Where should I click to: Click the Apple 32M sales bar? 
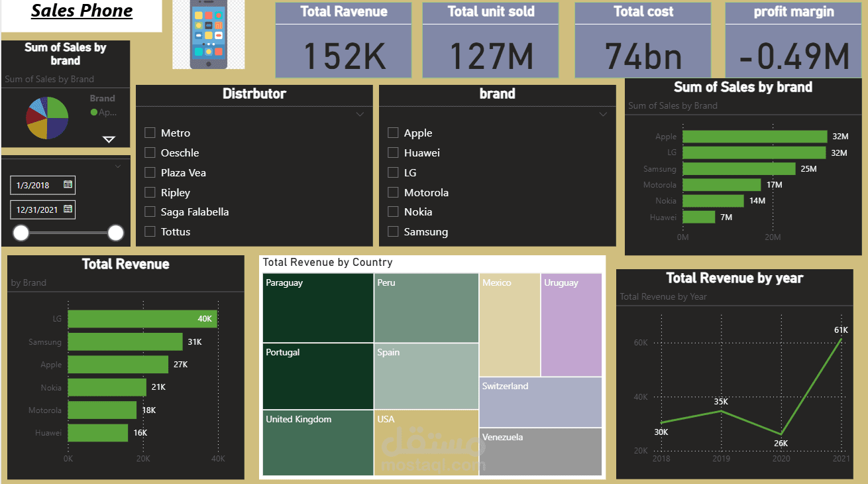pos(755,137)
